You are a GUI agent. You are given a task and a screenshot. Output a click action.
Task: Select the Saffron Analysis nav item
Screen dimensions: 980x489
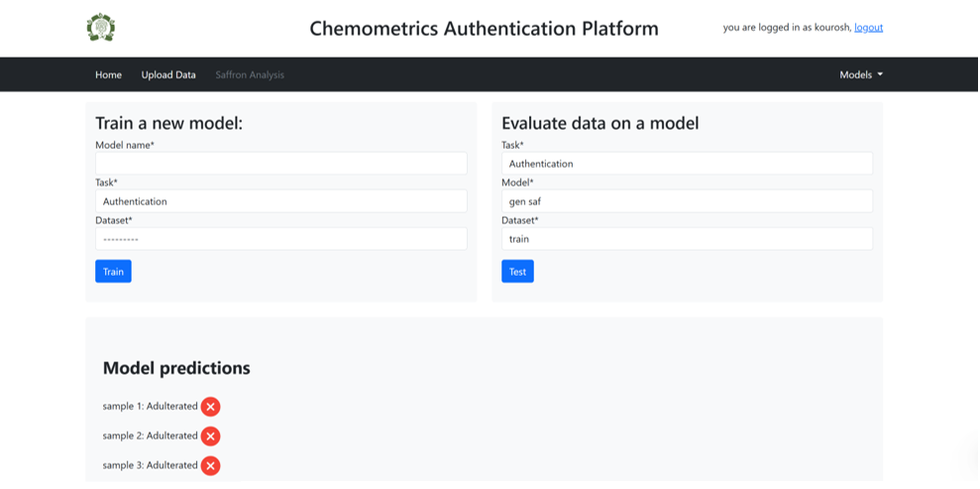(250, 74)
